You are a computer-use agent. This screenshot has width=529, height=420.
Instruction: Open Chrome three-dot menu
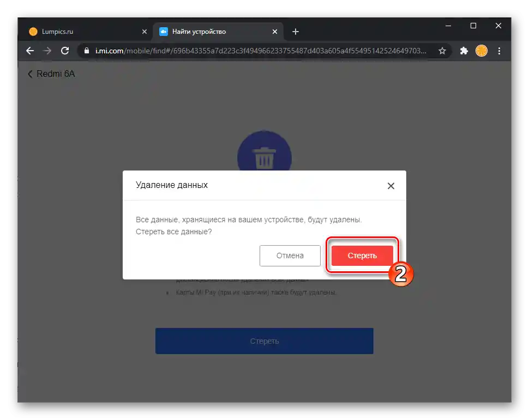click(500, 51)
